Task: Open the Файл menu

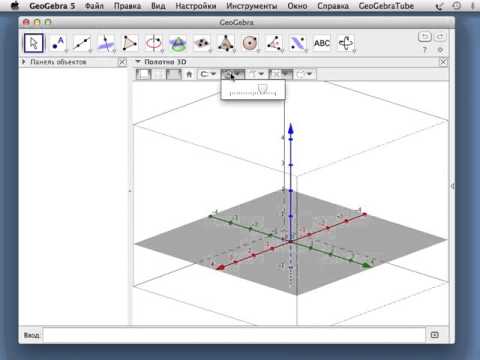Action: 94,6
